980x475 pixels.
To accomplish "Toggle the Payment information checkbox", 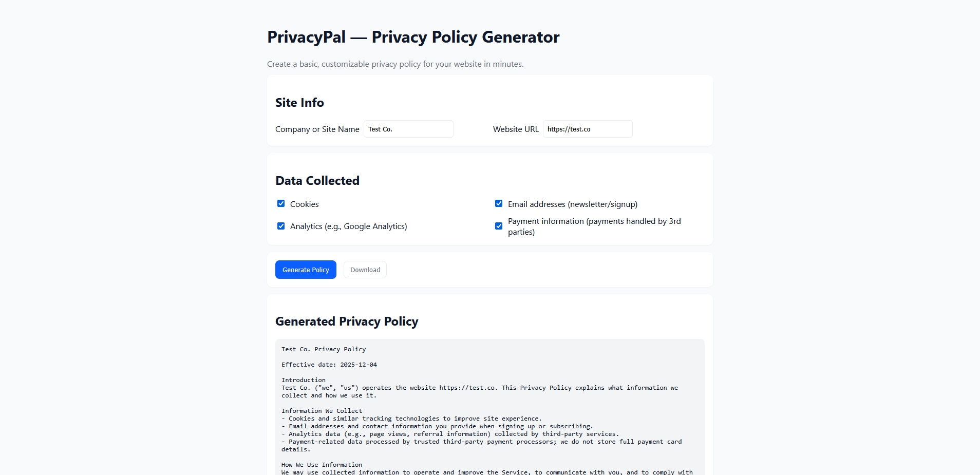I will (x=499, y=226).
